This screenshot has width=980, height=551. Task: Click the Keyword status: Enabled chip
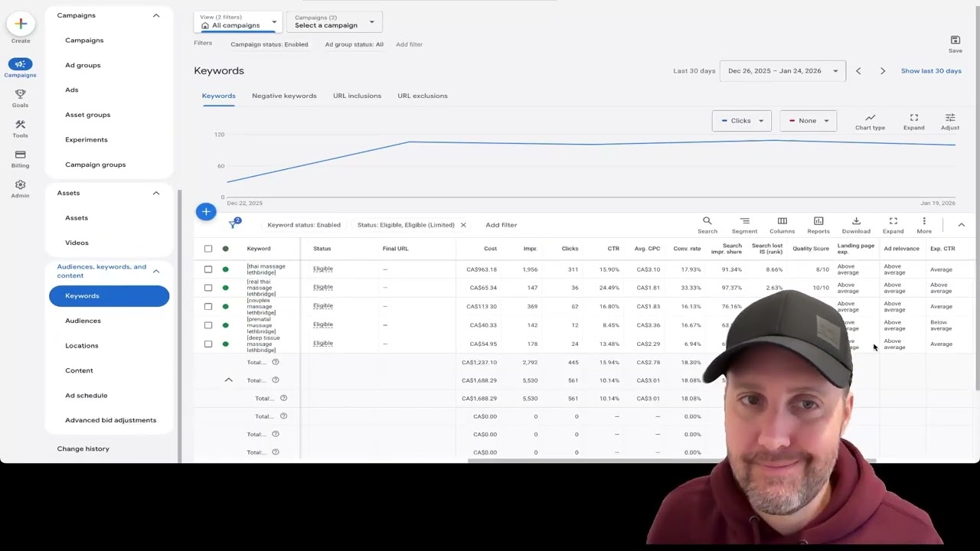coord(304,225)
